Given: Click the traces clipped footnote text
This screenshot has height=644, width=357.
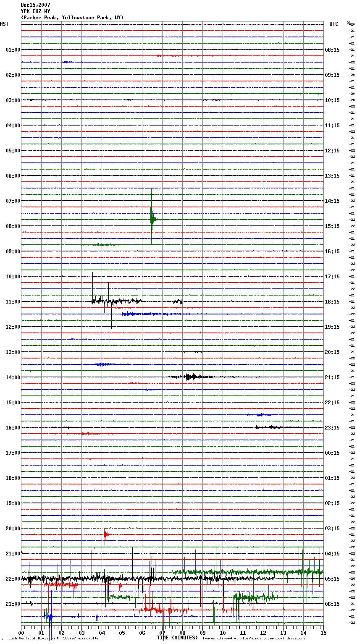Looking at the screenshot, I should click(254, 638).
